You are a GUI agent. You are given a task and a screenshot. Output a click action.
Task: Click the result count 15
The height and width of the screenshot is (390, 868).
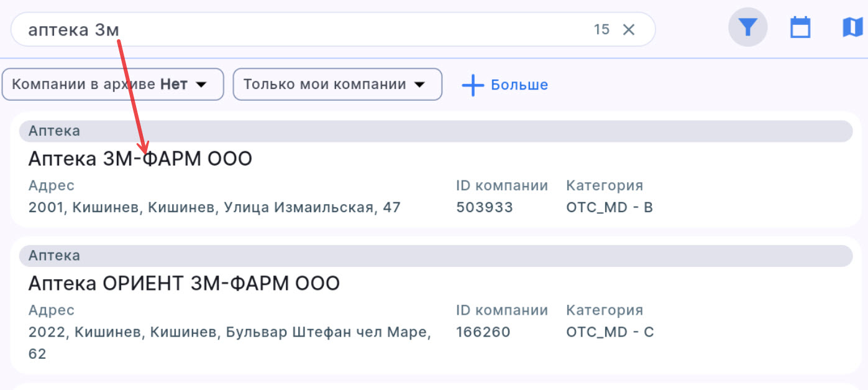601,29
